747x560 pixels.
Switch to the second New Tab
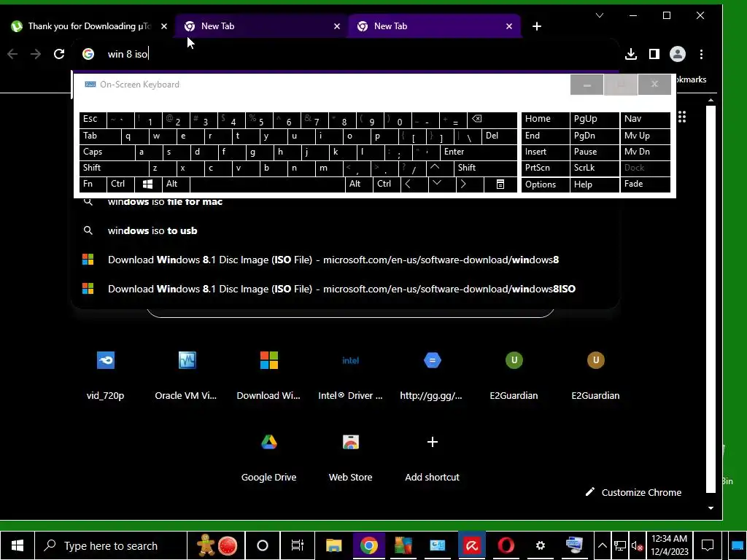(x=433, y=26)
